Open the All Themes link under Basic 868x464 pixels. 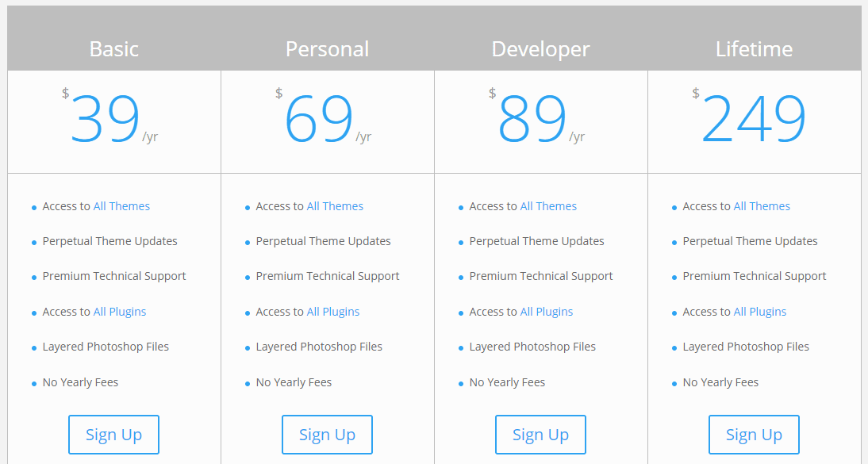pos(121,205)
